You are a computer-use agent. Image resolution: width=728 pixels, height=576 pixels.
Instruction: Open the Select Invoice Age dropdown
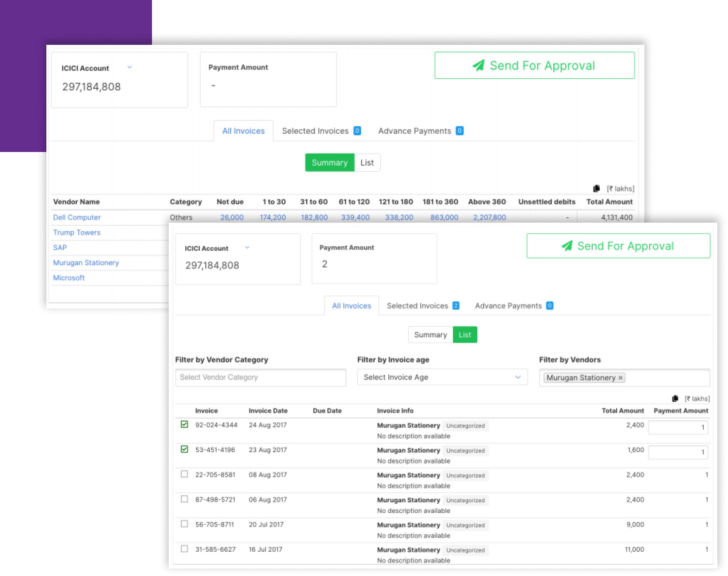point(442,377)
